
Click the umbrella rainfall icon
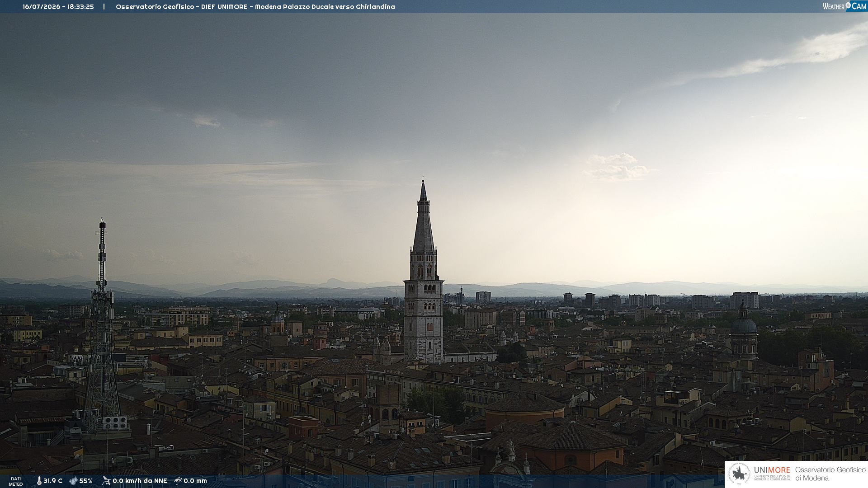click(178, 481)
